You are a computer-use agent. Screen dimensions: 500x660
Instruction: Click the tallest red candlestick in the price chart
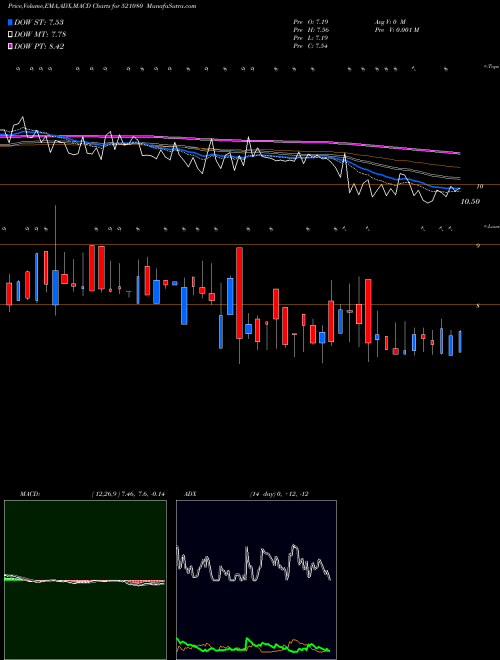coord(239,293)
